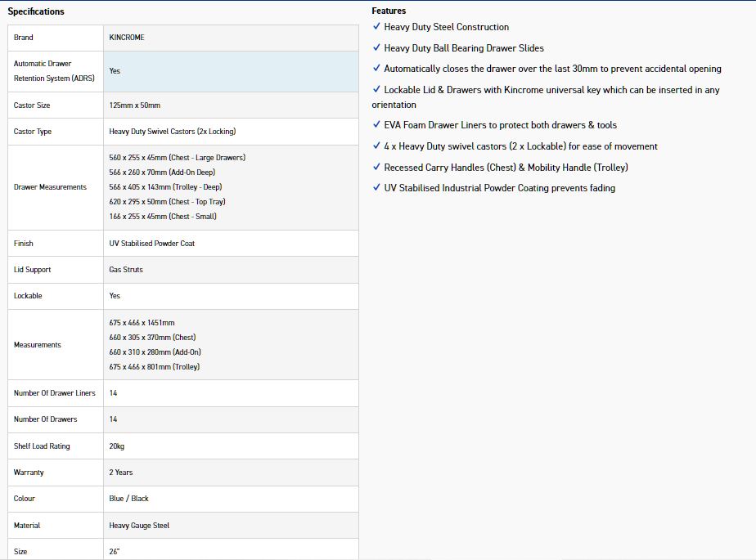The height and width of the screenshot is (560, 756).
Task: Click the 125mm x 50mm castor size value
Action: (x=134, y=105)
